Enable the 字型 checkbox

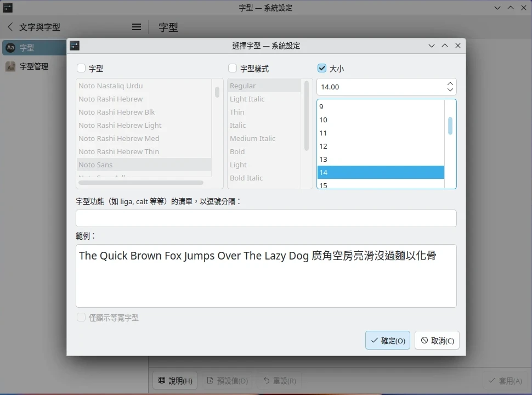(x=81, y=69)
